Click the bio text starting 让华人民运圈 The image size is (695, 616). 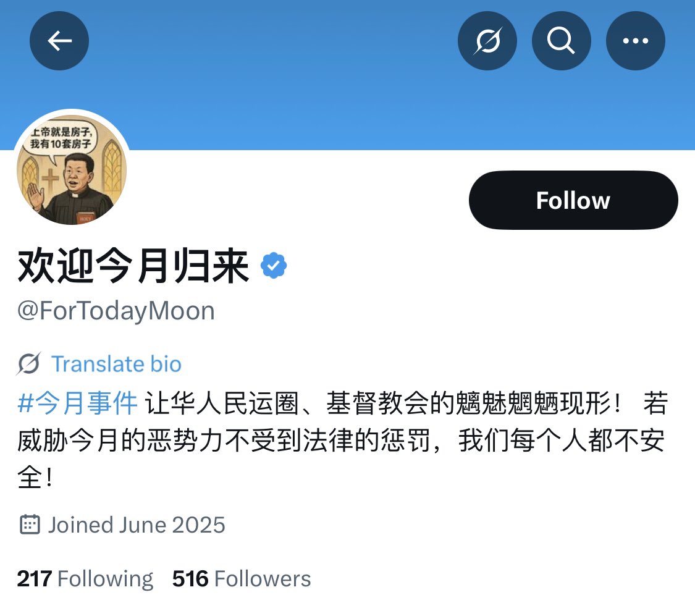[406, 403]
